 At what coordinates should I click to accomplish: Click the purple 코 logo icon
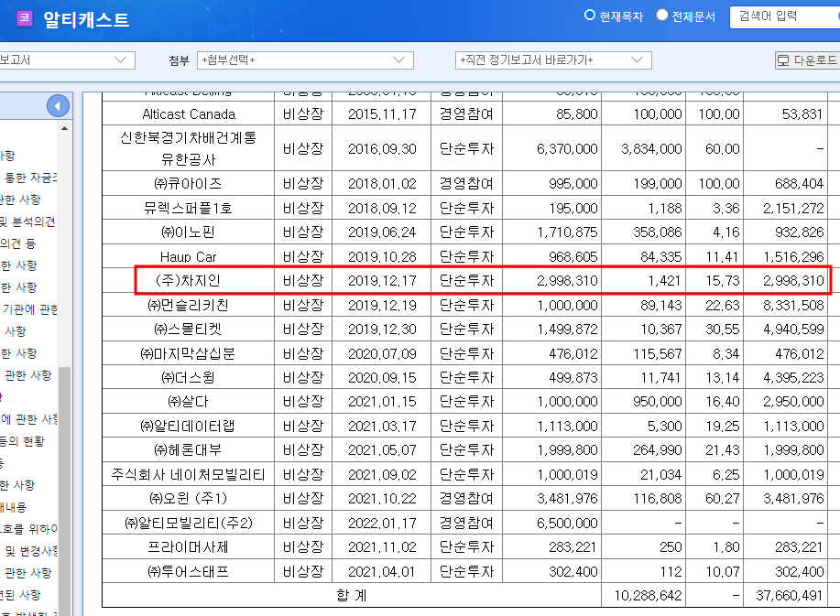[25, 18]
